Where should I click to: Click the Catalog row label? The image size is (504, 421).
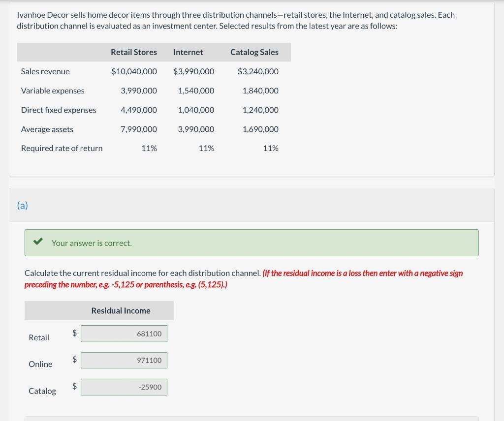click(x=42, y=391)
